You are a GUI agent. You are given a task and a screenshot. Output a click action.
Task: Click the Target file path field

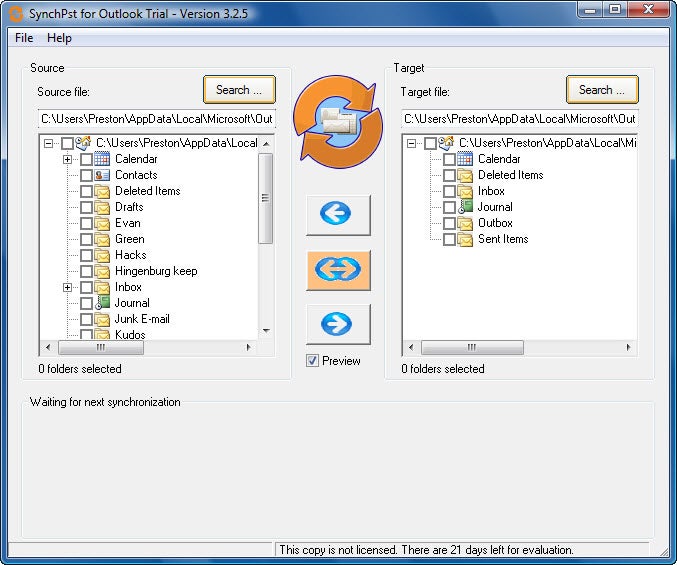click(520, 119)
